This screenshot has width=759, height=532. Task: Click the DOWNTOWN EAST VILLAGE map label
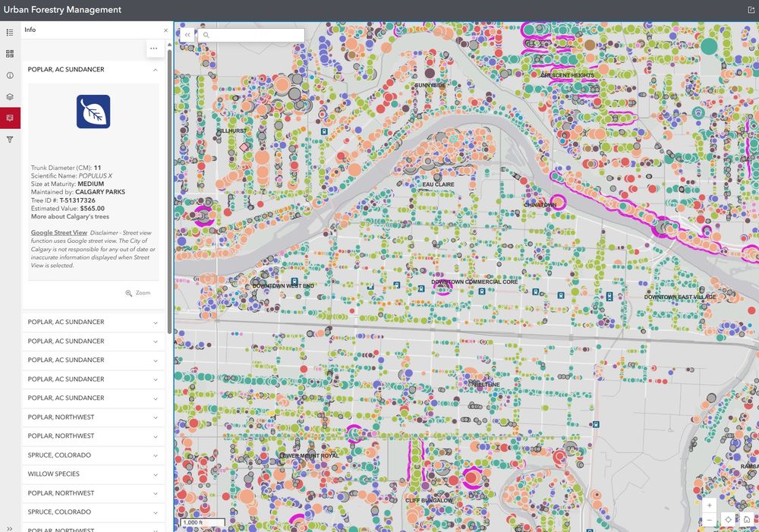679,297
